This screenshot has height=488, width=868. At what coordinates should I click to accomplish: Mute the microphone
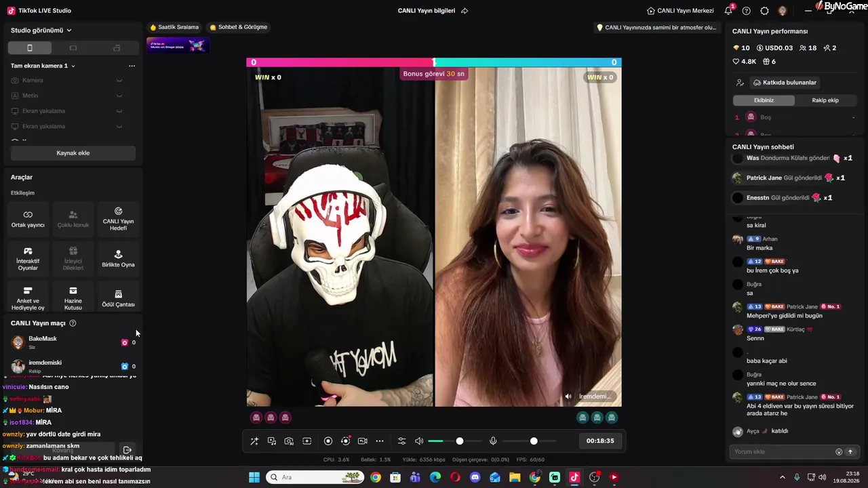(x=493, y=441)
